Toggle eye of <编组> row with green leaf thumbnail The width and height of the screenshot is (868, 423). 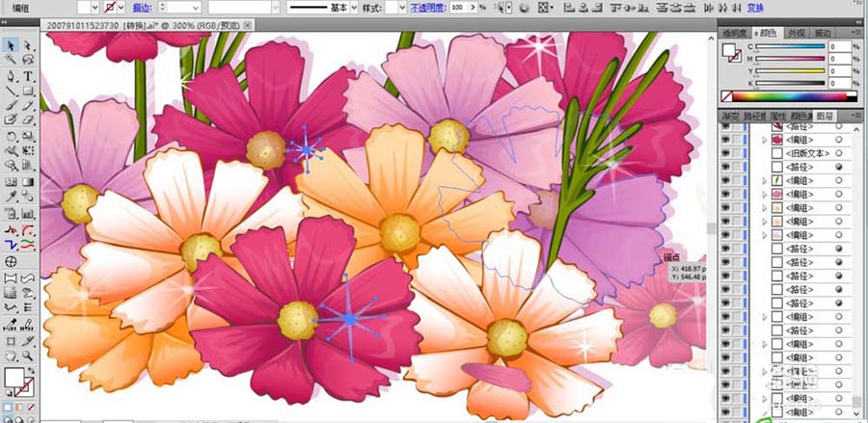click(x=725, y=181)
